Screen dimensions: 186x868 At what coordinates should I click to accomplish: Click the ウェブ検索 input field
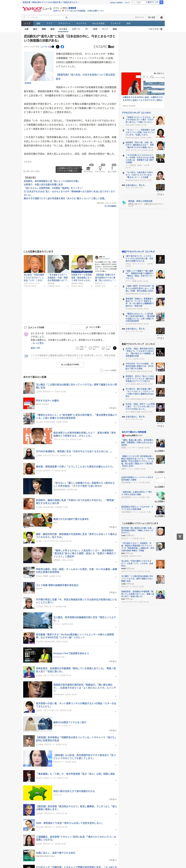click(x=138, y=2)
